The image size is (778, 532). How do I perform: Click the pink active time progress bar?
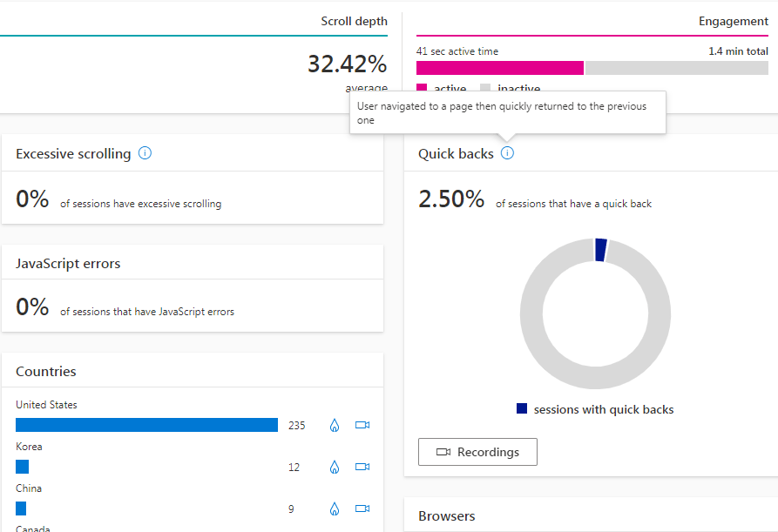tap(499, 67)
